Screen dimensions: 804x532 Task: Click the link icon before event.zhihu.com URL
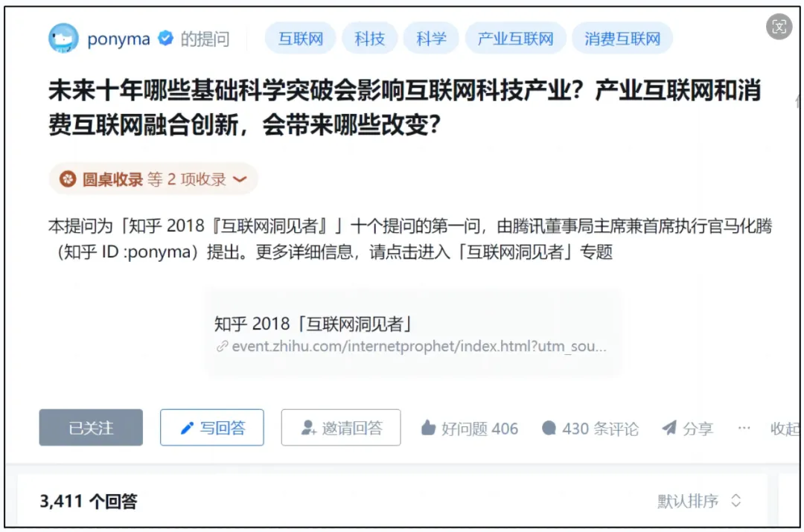click(222, 347)
